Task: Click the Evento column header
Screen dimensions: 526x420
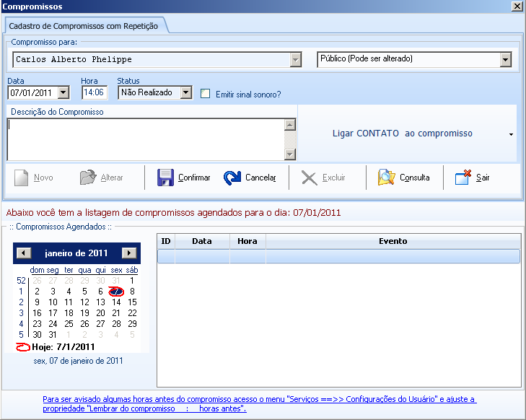Action: tap(393, 241)
